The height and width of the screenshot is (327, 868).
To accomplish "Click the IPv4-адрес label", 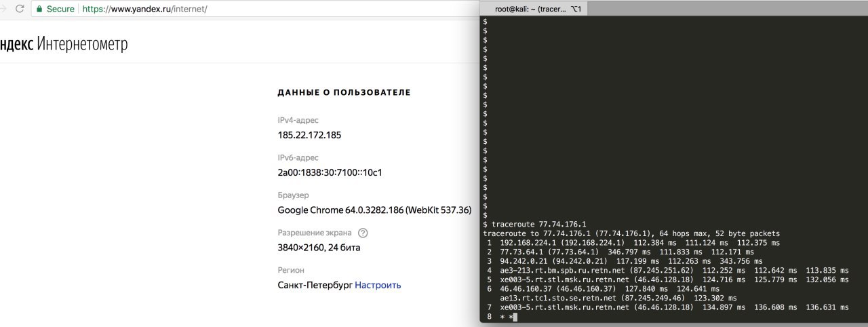I will click(298, 120).
